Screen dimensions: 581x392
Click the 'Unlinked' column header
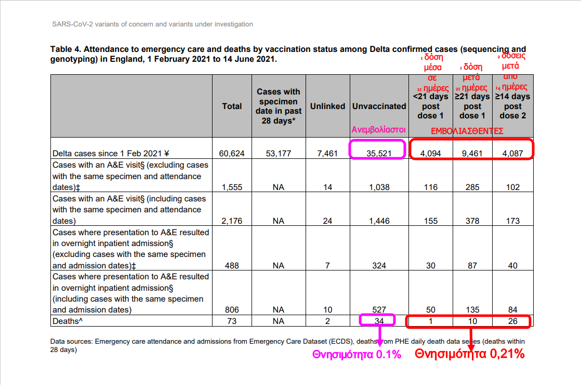click(327, 106)
